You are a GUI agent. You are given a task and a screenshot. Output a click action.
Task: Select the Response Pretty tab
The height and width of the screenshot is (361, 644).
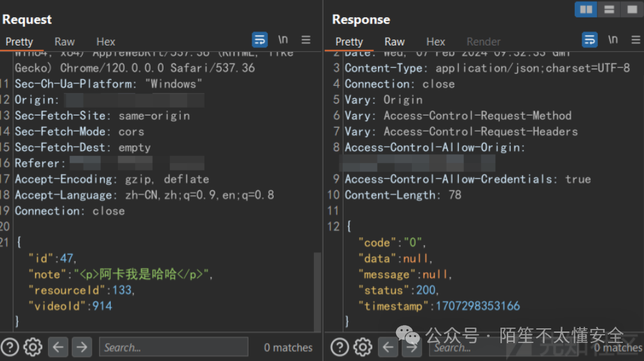point(349,42)
